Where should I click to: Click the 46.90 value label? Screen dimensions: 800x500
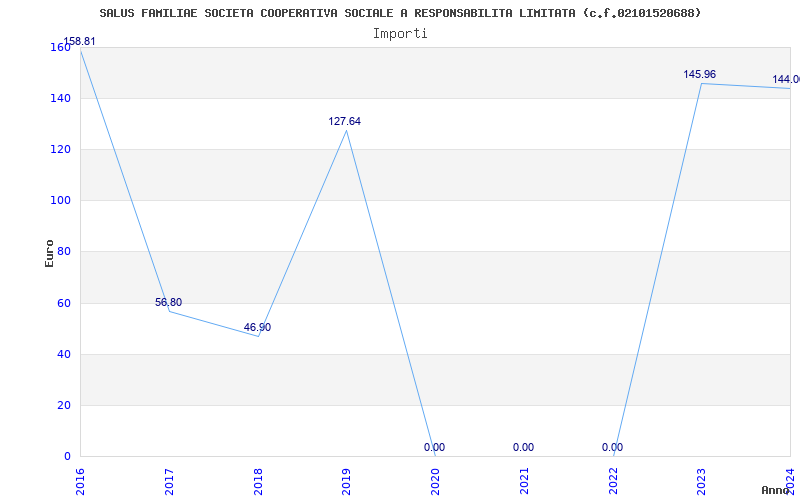click(257, 327)
